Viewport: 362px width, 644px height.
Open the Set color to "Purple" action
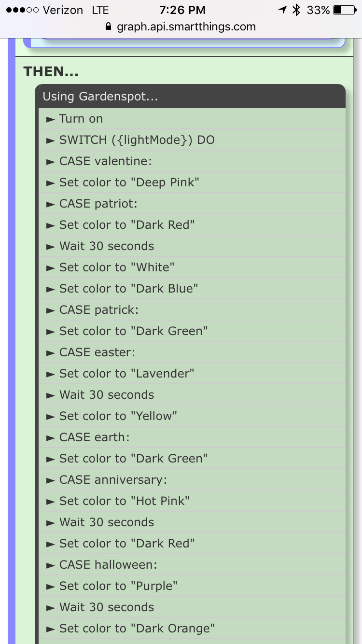click(x=192, y=586)
